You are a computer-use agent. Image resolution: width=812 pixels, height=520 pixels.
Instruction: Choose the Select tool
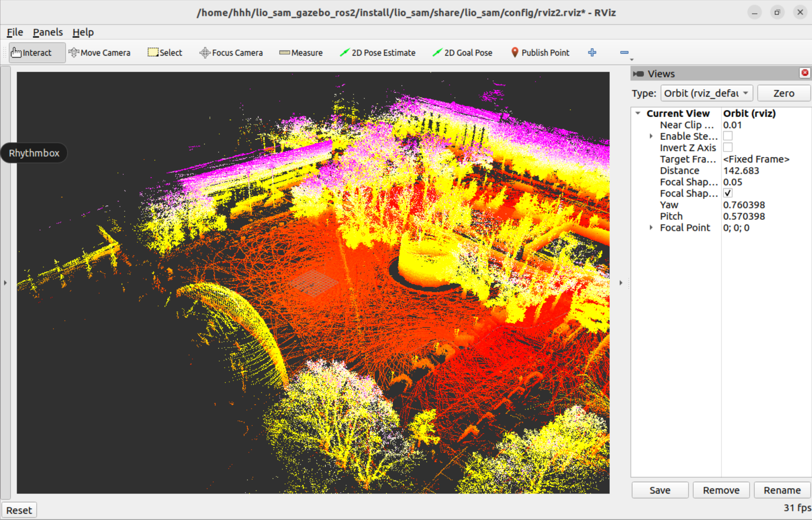[x=165, y=52]
